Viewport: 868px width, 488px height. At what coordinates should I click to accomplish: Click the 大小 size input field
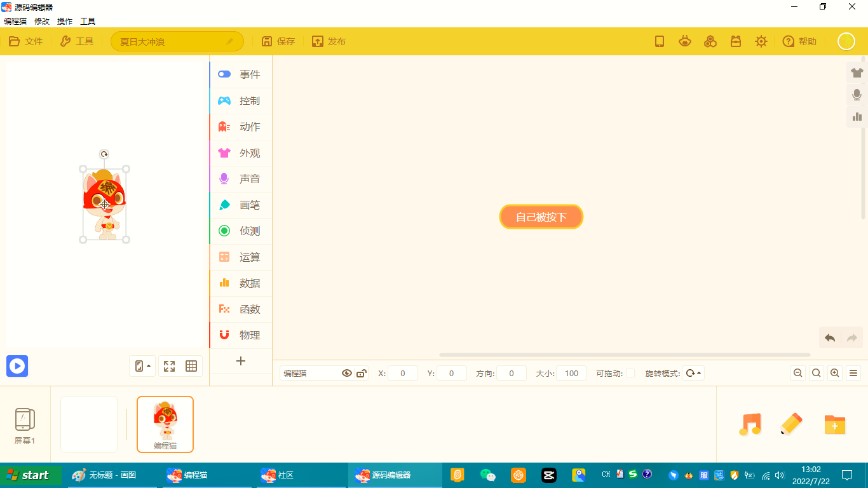[571, 373]
